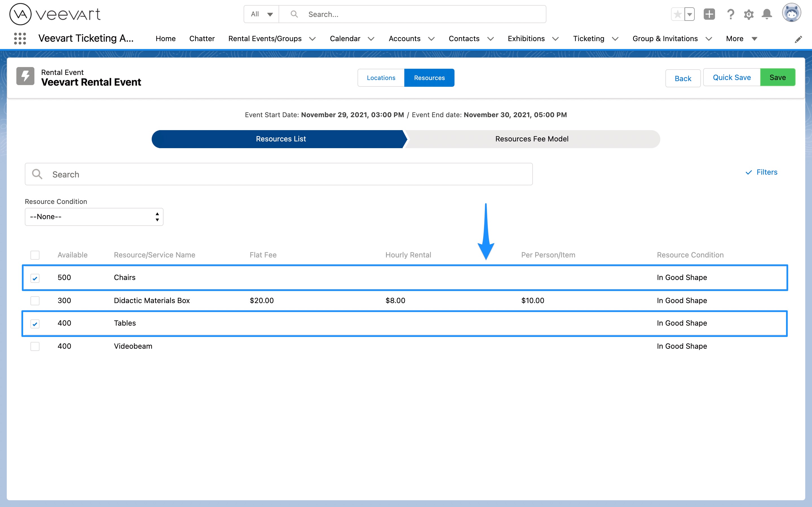Check the Didactic Materials Box checkbox
The width and height of the screenshot is (812, 507).
coord(35,301)
